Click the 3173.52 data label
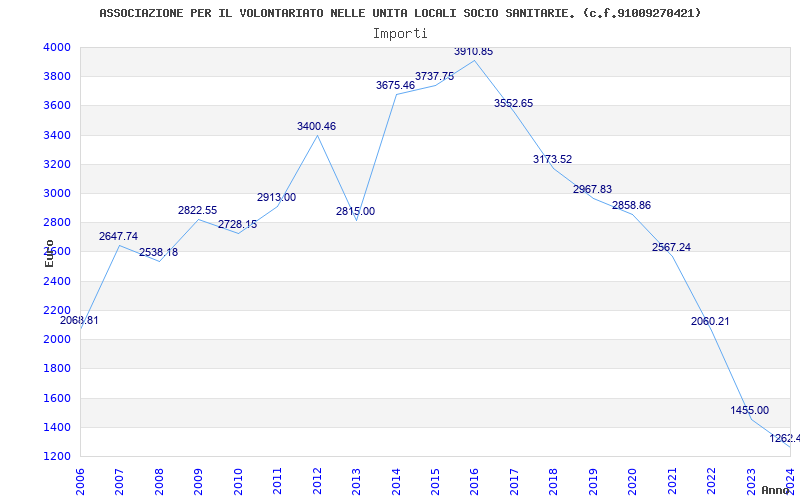This screenshot has width=800, height=500. pos(553,159)
